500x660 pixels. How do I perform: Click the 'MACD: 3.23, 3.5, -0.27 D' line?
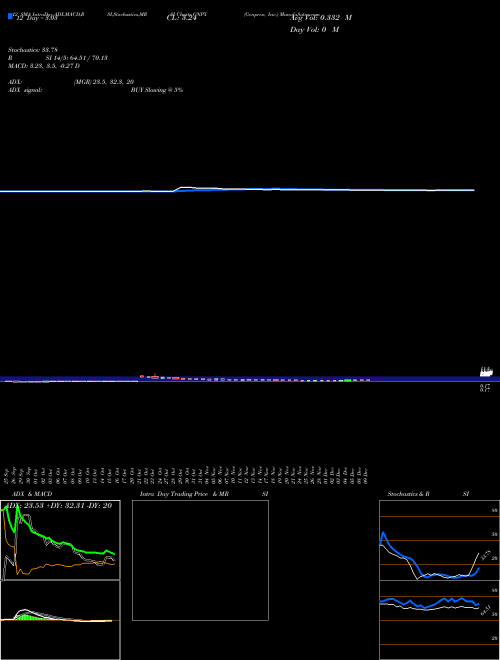(x=44, y=66)
